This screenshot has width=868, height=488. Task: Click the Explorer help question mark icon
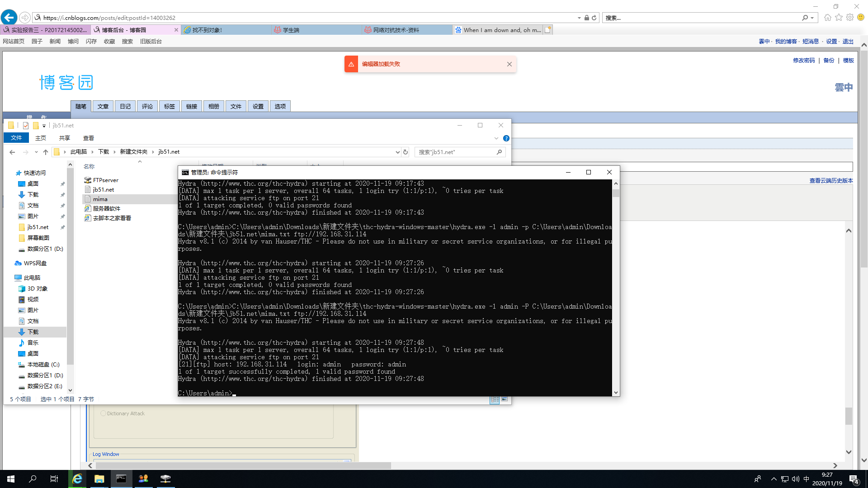click(x=506, y=138)
